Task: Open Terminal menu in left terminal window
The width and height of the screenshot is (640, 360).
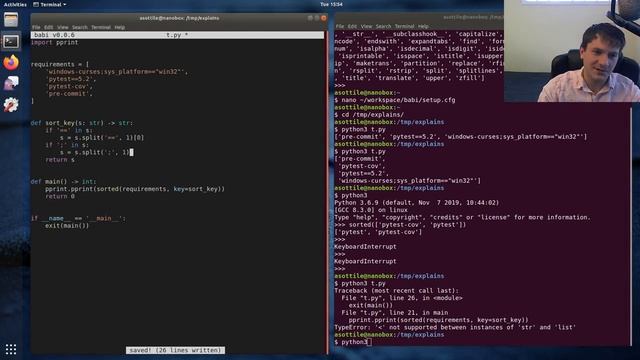Action: (x=101, y=27)
